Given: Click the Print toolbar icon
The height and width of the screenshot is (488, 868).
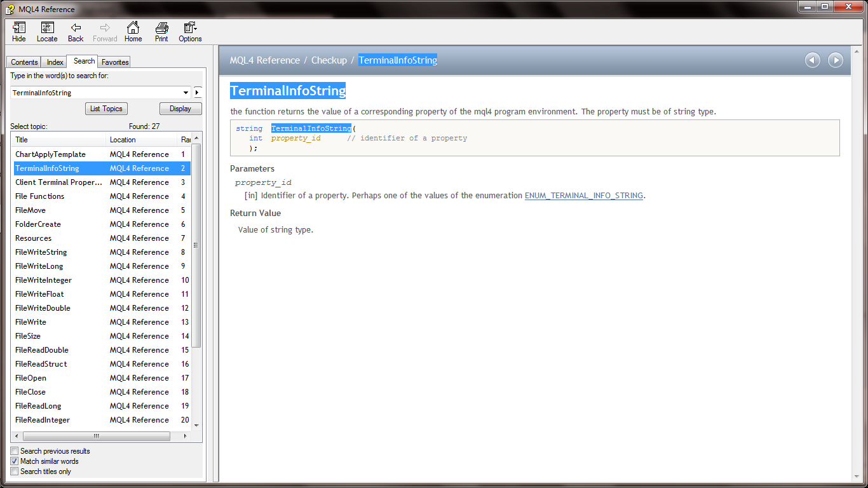Looking at the screenshot, I should [x=161, y=32].
